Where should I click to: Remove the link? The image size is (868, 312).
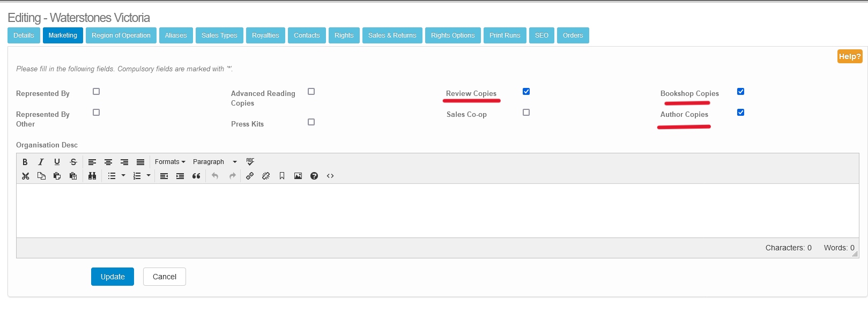pos(266,176)
